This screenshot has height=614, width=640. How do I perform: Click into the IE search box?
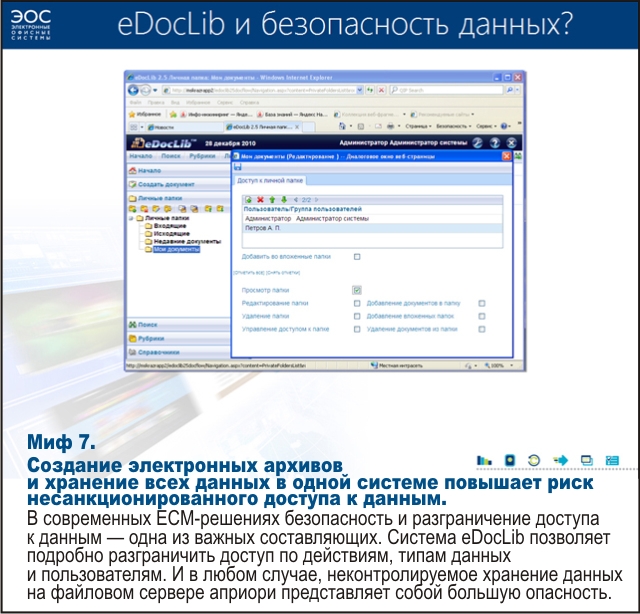[x=447, y=90]
